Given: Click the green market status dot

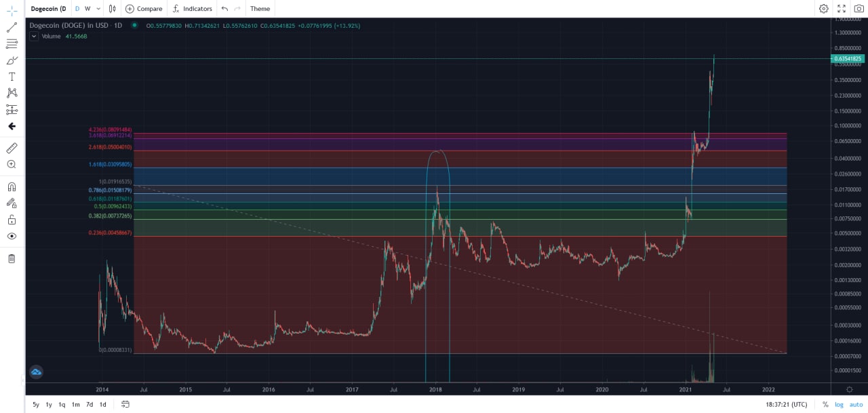Looking at the screenshot, I should [134, 25].
